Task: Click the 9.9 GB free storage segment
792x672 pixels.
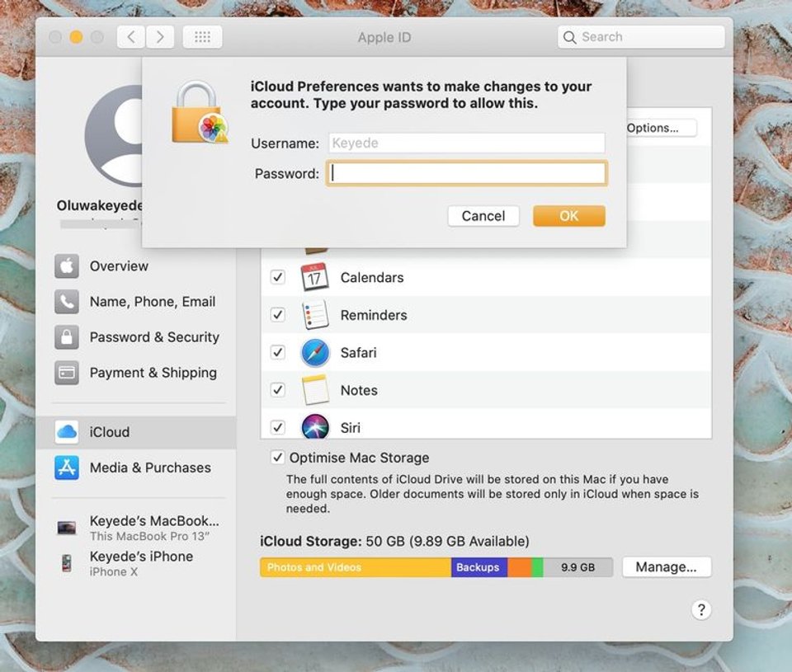Action: [577, 567]
